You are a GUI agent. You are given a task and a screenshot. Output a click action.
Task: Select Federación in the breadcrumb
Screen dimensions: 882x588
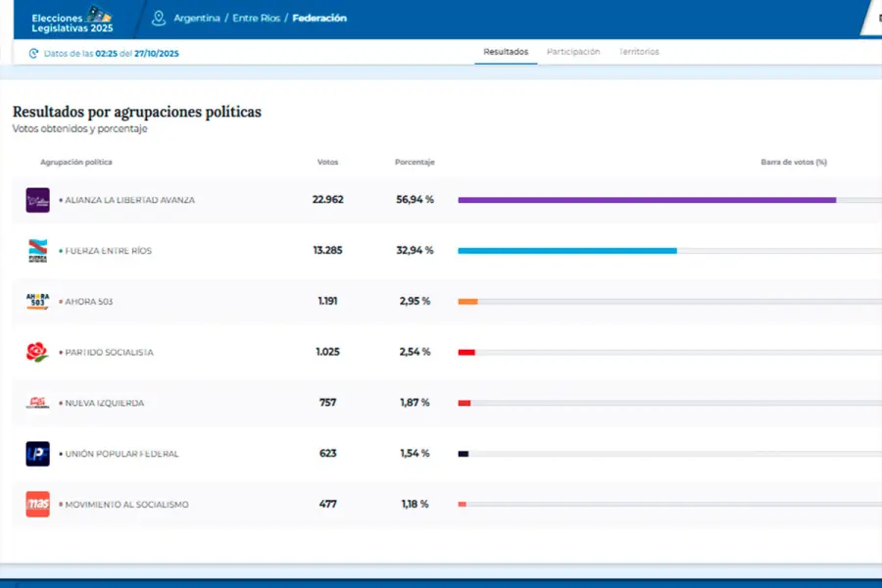point(319,19)
